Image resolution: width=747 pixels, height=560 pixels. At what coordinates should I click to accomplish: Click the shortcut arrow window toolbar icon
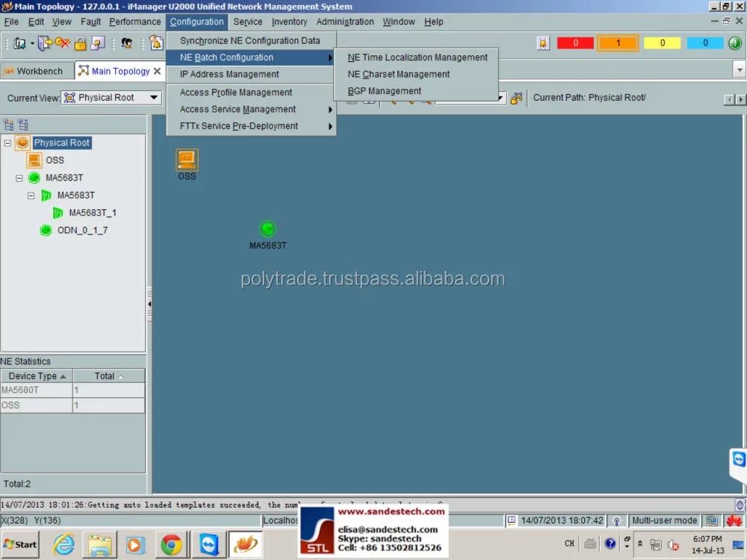click(x=98, y=43)
